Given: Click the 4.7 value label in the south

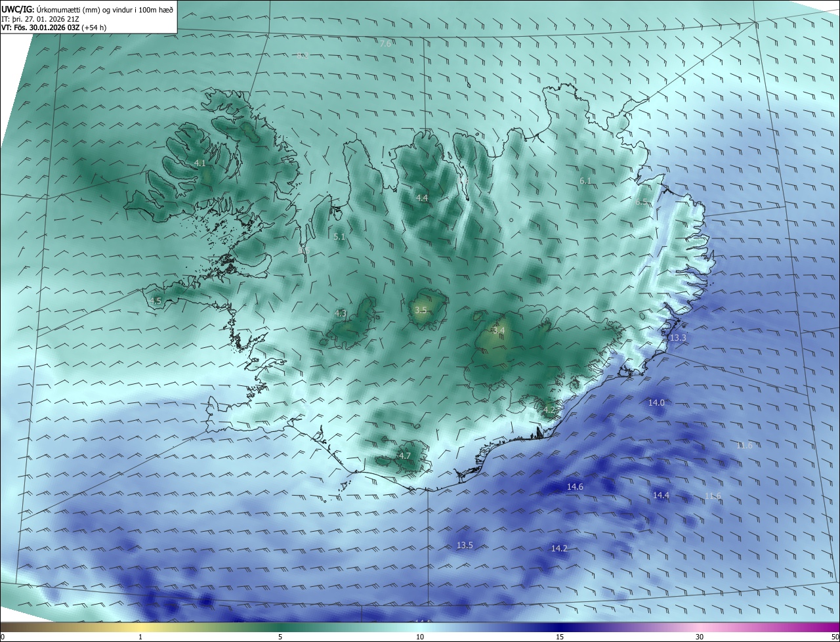Looking at the screenshot, I should 405,456.
